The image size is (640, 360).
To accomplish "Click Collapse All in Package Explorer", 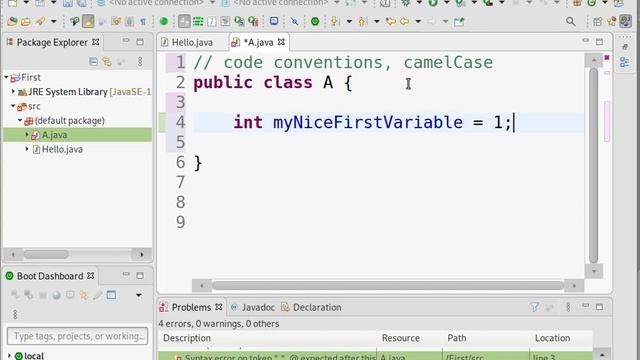I will tap(93, 62).
